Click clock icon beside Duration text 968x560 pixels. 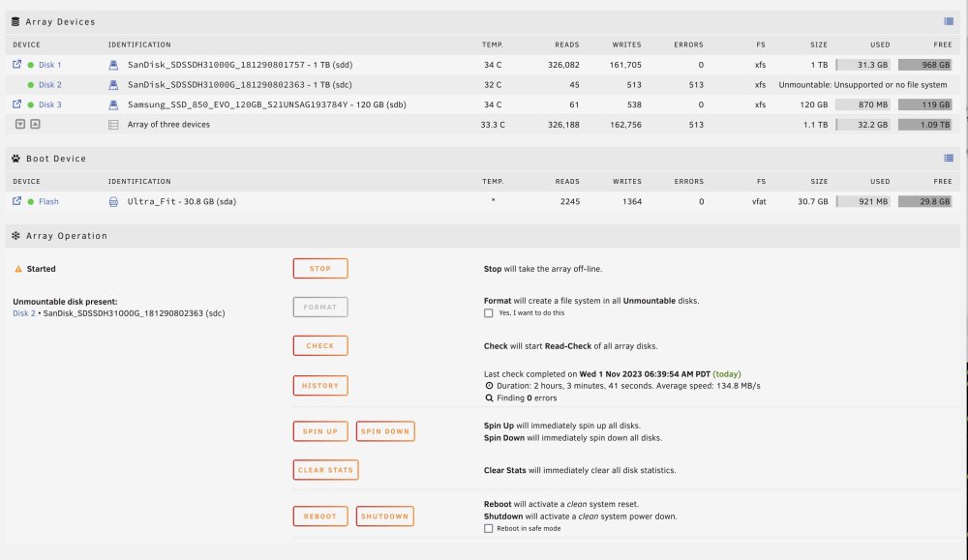[489, 386]
